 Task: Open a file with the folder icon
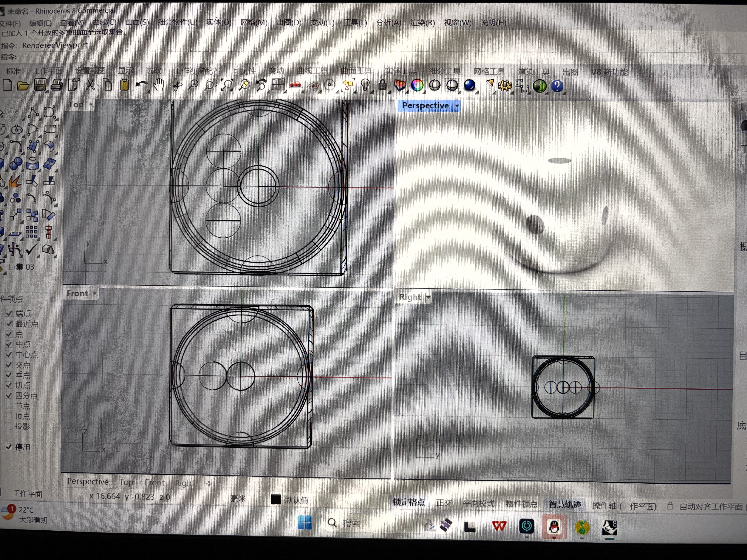tap(23, 86)
